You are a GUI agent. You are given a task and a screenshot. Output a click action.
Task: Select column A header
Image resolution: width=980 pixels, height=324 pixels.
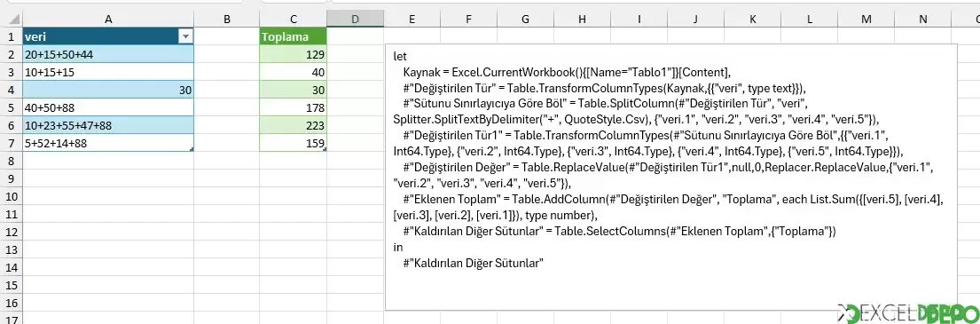pyautogui.click(x=108, y=20)
